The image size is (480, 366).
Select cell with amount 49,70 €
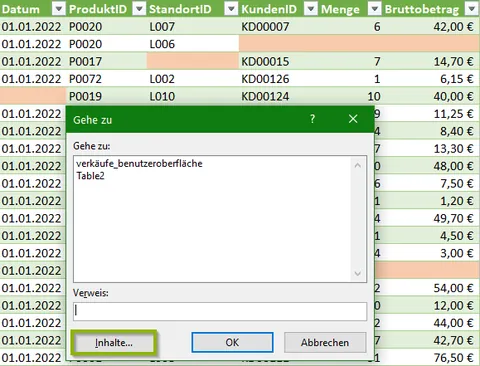tap(431, 218)
